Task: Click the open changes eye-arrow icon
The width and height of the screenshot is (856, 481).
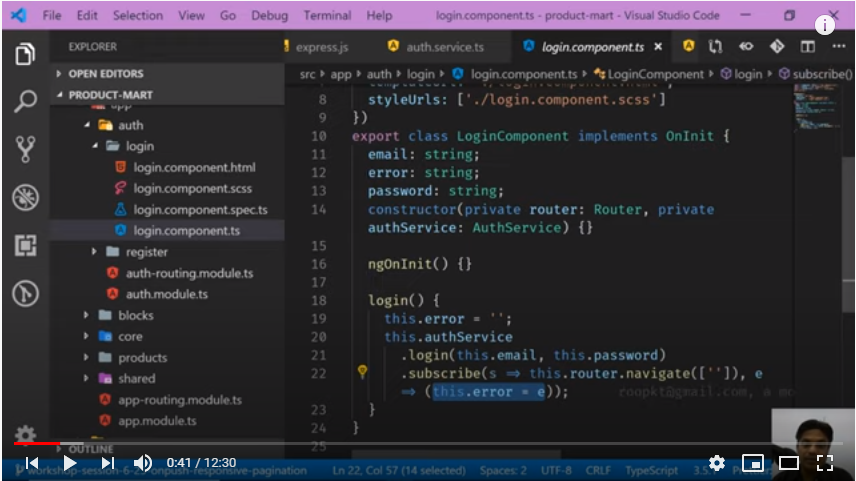Action: pyautogui.click(x=746, y=46)
